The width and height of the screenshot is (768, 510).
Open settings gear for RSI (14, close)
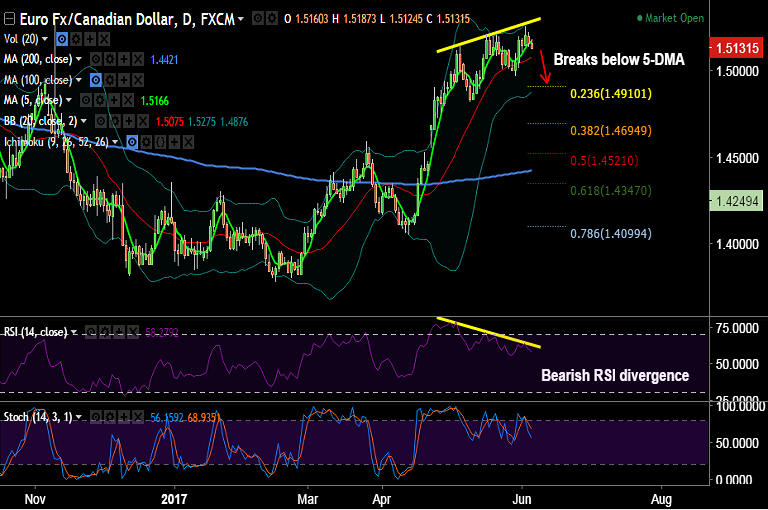tap(105, 333)
